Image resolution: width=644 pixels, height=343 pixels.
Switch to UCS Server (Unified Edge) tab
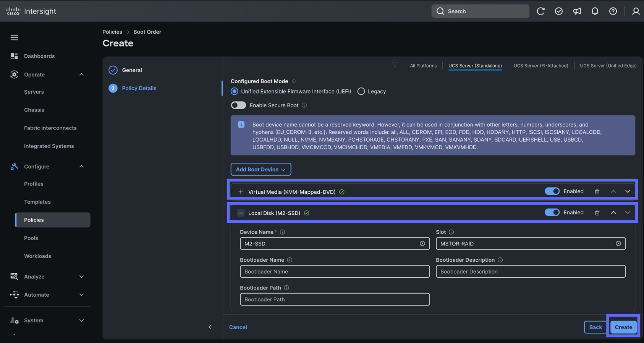608,66
